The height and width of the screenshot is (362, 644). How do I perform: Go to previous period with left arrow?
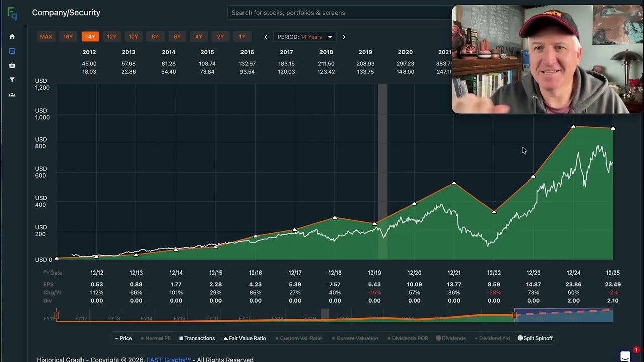[x=266, y=37]
